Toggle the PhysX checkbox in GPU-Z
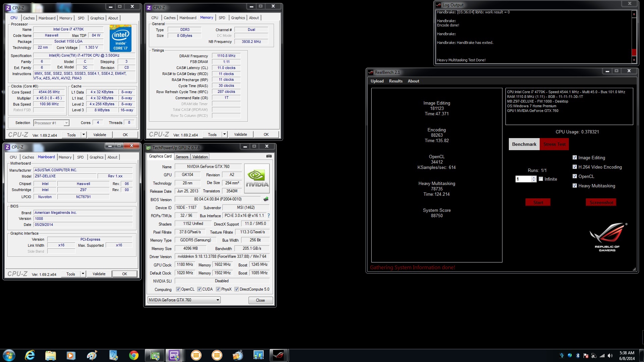Screen dimensions: 644x362 click(218, 289)
